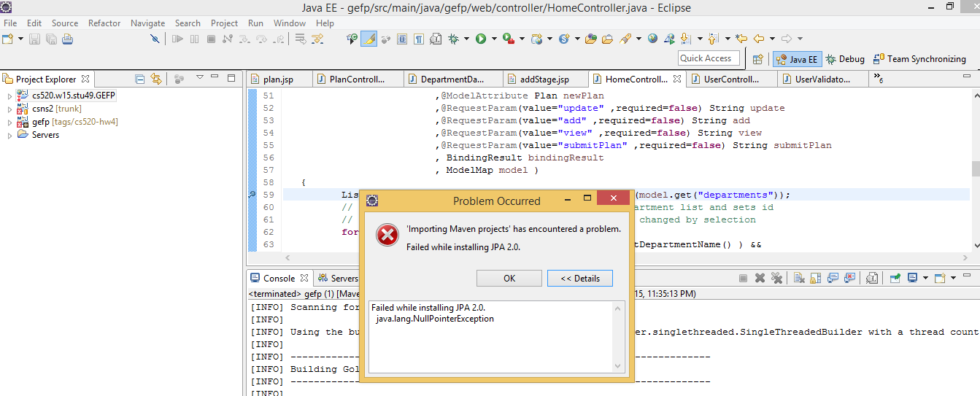Click the editor vertical scrollbar thumb
The width and height of the screenshot is (980, 396).
click(x=975, y=168)
